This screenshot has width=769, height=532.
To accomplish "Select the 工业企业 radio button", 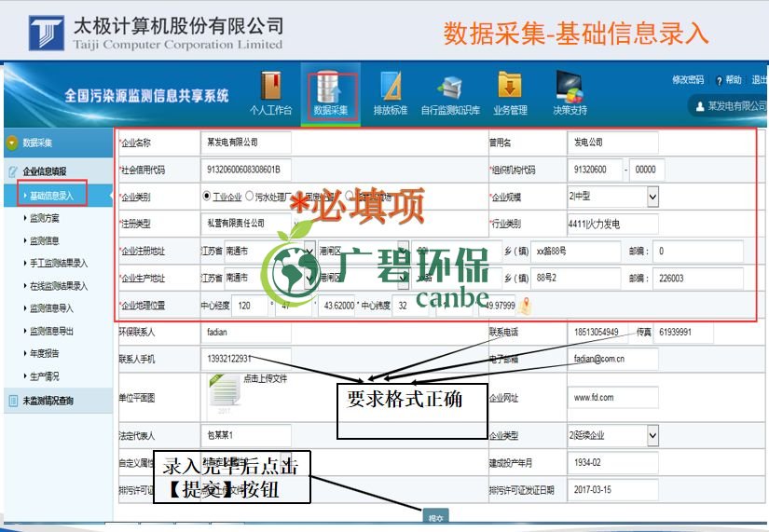I will tap(207, 197).
